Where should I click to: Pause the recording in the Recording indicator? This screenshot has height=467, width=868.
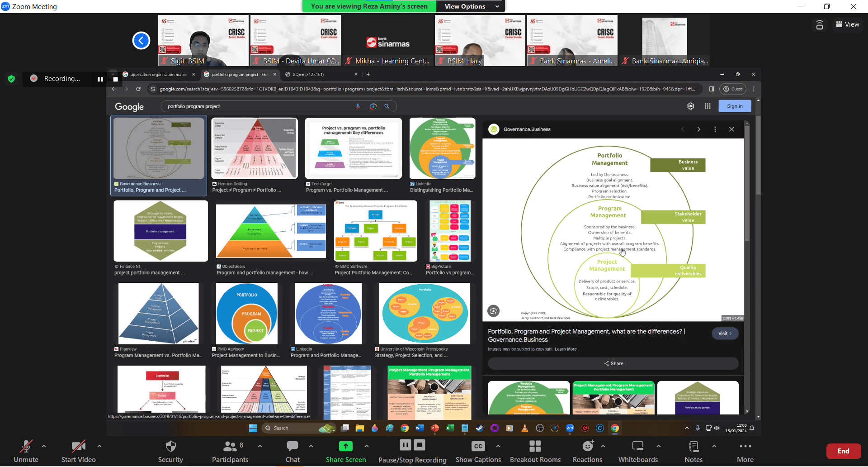pos(100,79)
